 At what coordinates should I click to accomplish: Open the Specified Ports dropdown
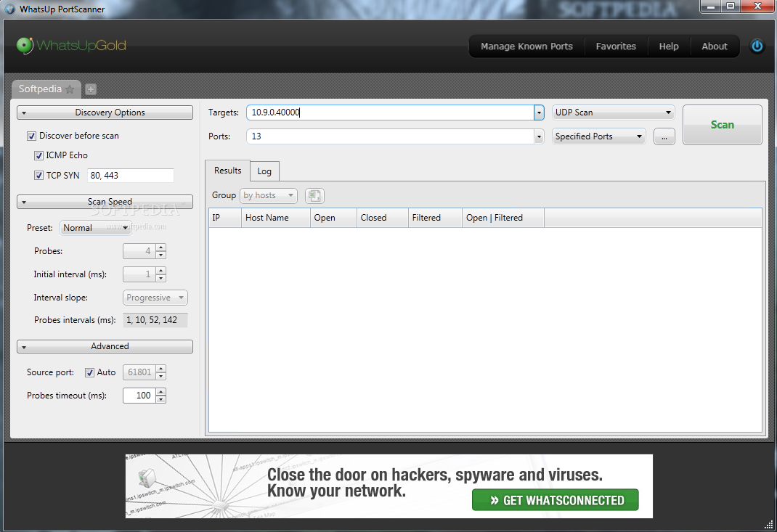(598, 136)
